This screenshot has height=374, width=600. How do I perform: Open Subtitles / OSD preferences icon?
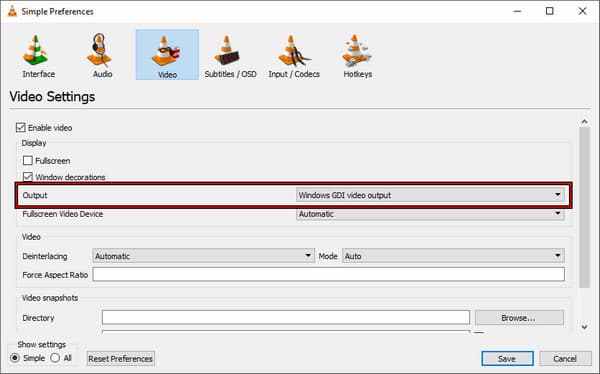point(228,50)
